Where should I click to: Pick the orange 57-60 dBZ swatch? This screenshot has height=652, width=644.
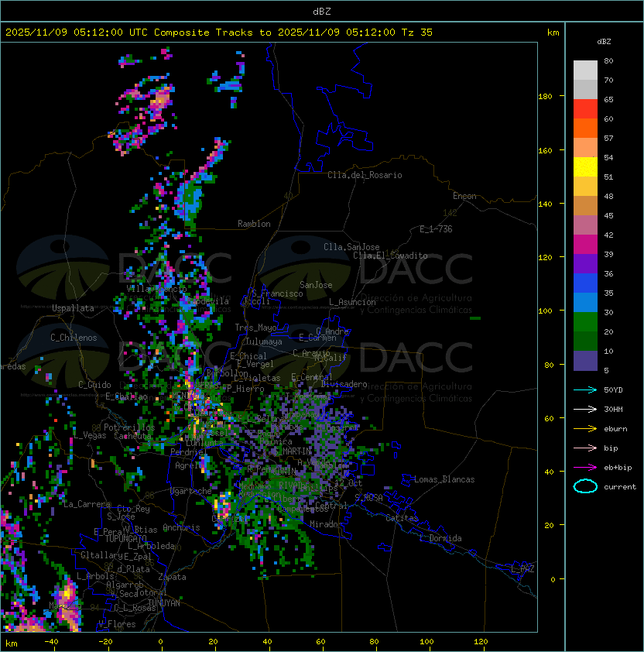click(585, 129)
